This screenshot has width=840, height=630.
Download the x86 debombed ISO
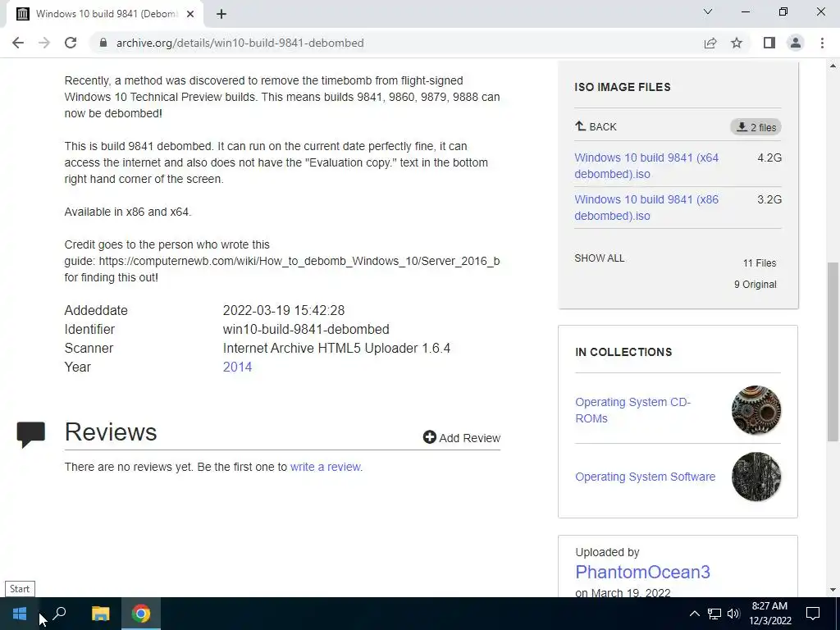[x=646, y=208]
